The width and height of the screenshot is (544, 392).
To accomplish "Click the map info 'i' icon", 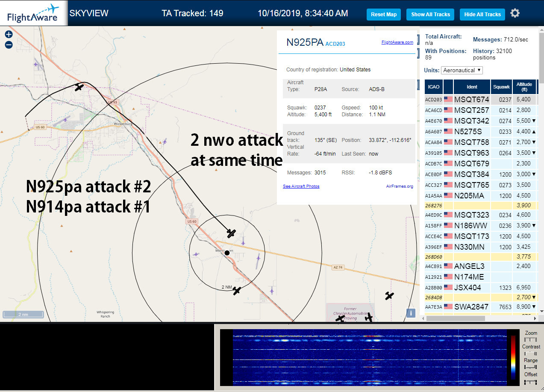I will pyautogui.click(x=411, y=313).
